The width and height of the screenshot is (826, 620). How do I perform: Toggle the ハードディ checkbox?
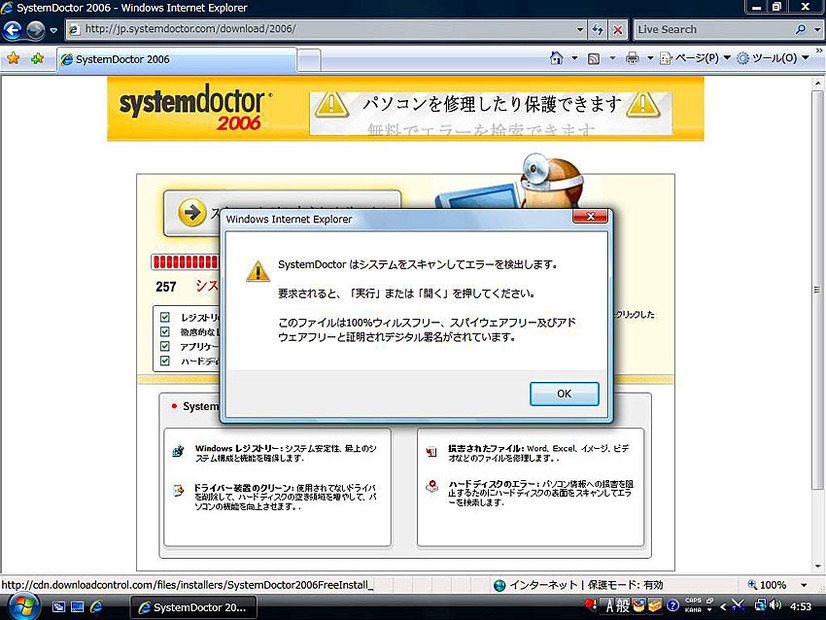pyautogui.click(x=165, y=361)
